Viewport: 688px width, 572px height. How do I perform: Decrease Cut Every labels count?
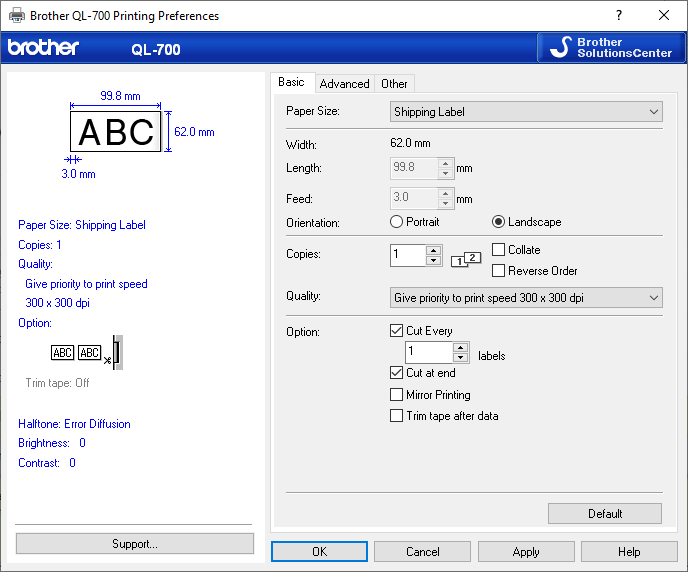[x=460, y=358]
